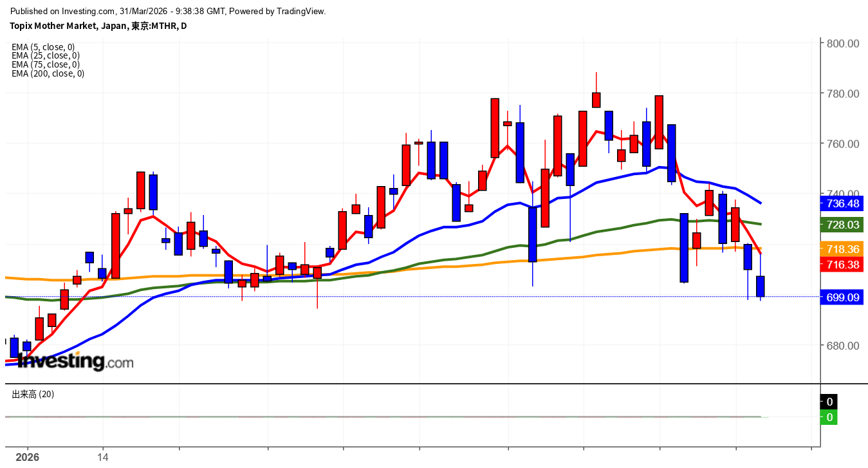Screen dimensions: 868x468
Task: Click the 2026 date axis label
Action: (28, 457)
